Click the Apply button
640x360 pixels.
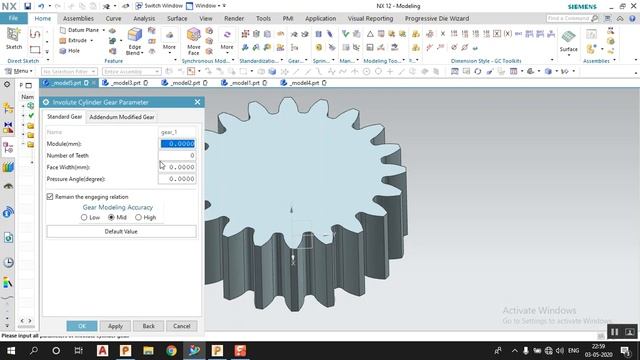tap(115, 326)
